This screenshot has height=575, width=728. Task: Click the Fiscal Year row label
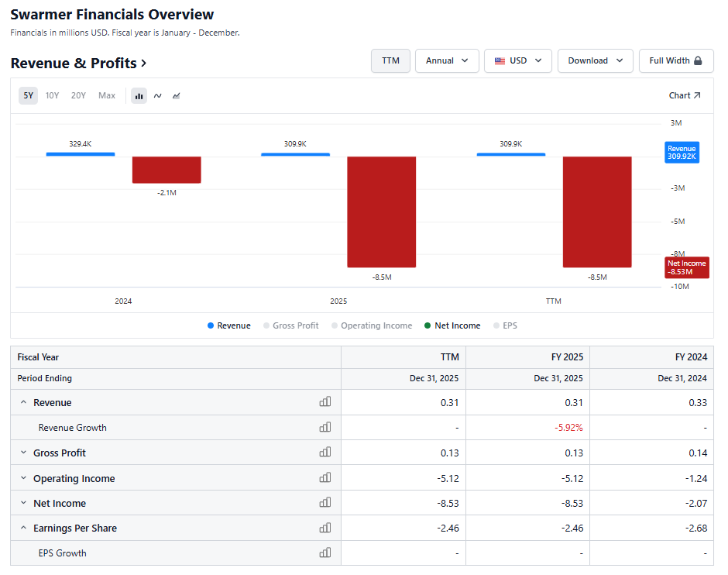tap(38, 357)
